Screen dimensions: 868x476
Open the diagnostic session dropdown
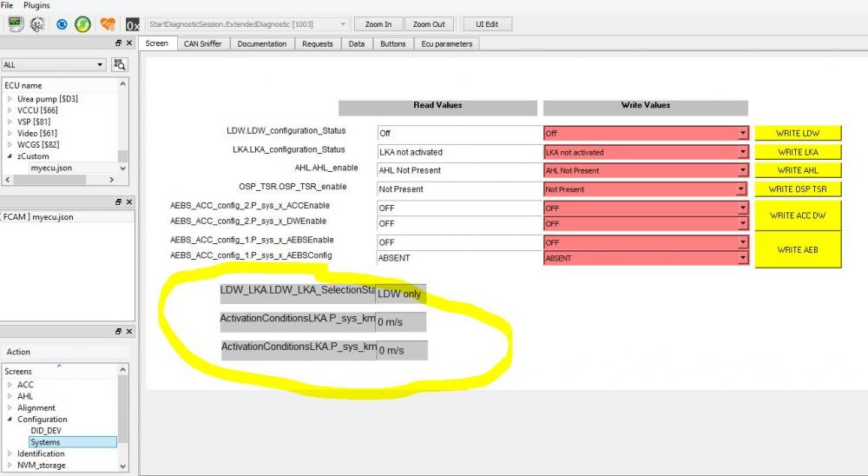pyautogui.click(x=343, y=24)
